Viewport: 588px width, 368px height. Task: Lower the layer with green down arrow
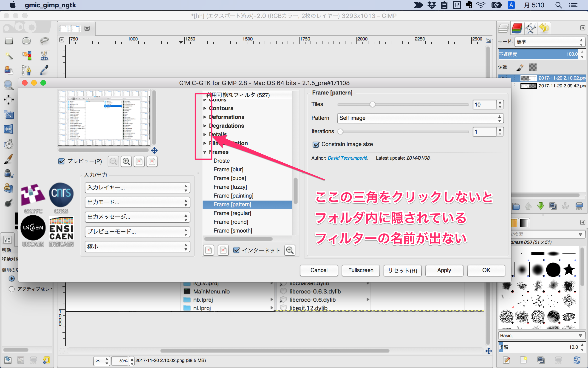tap(540, 206)
